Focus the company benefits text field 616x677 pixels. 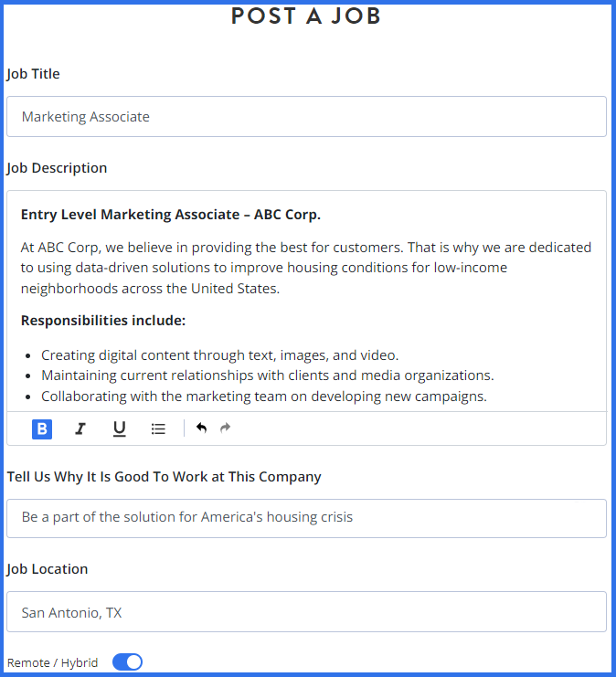[306, 518]
